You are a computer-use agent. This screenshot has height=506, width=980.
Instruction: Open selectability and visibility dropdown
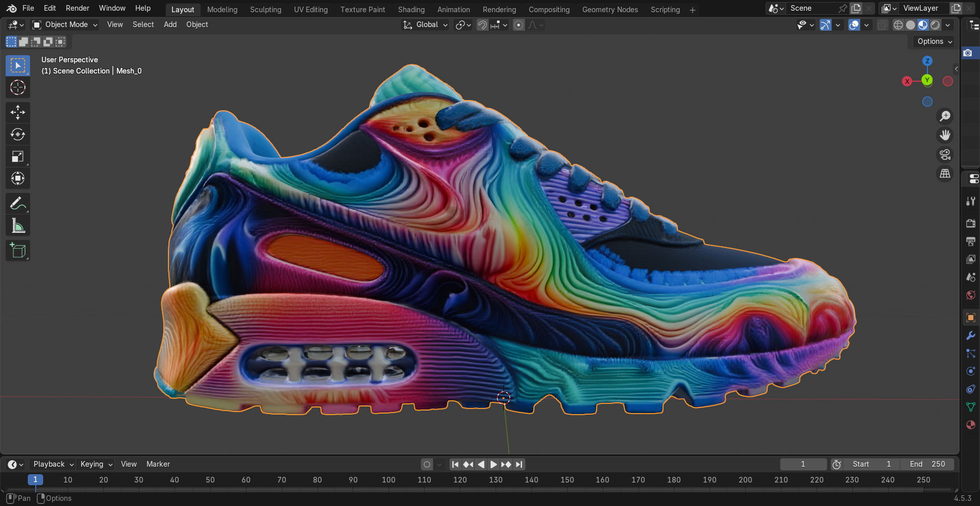click(805, 25)
